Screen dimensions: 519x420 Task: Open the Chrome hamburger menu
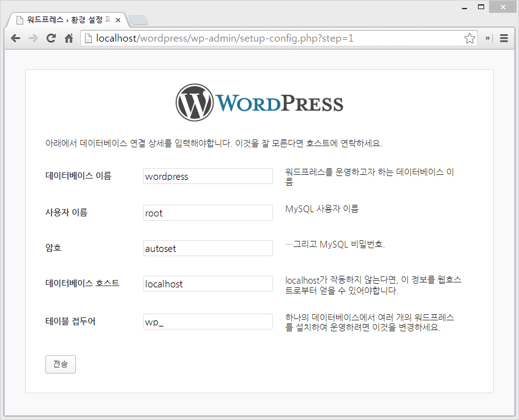[x=504, y=39]
